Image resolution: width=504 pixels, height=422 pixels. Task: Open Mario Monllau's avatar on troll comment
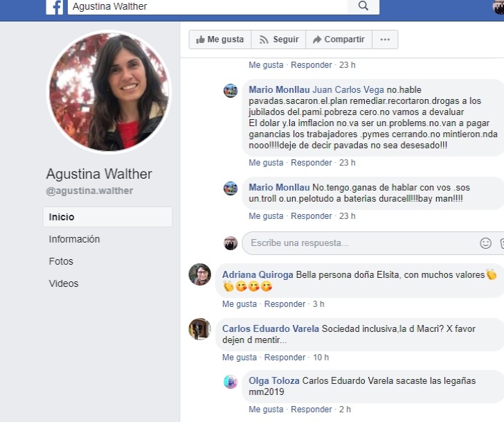(x=231, y=188)
